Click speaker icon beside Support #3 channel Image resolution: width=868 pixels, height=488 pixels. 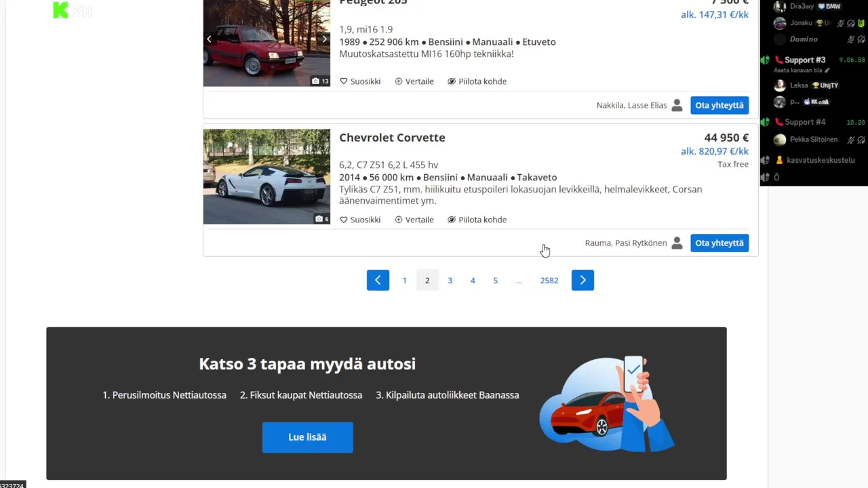coord(764,60)
